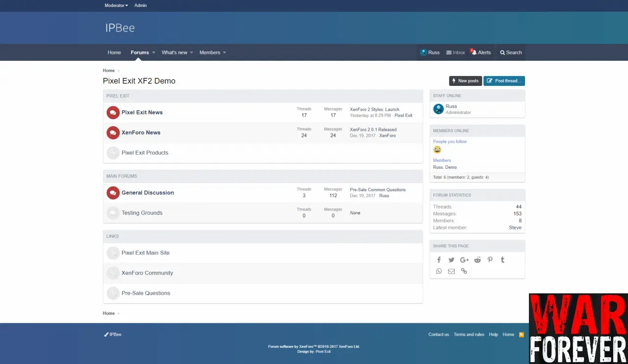Click latest member Steve
628x364 pixels.
pos(515,228)
